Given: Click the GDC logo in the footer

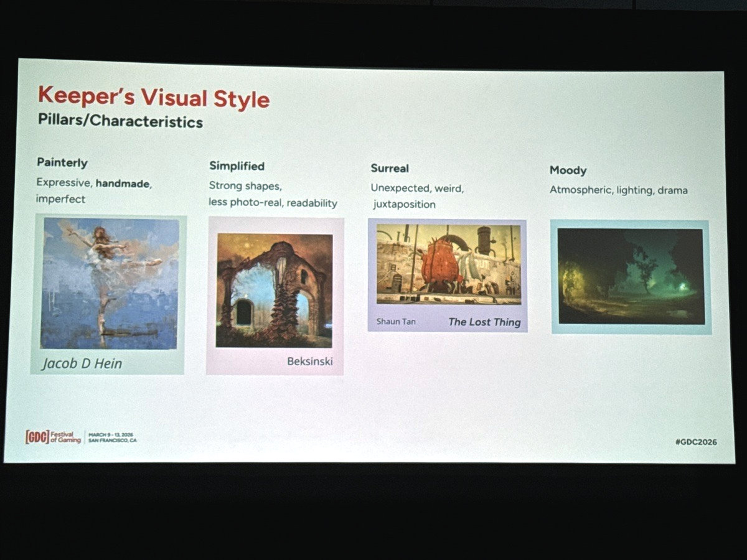Looking at the screenshot, I should 37,437.
